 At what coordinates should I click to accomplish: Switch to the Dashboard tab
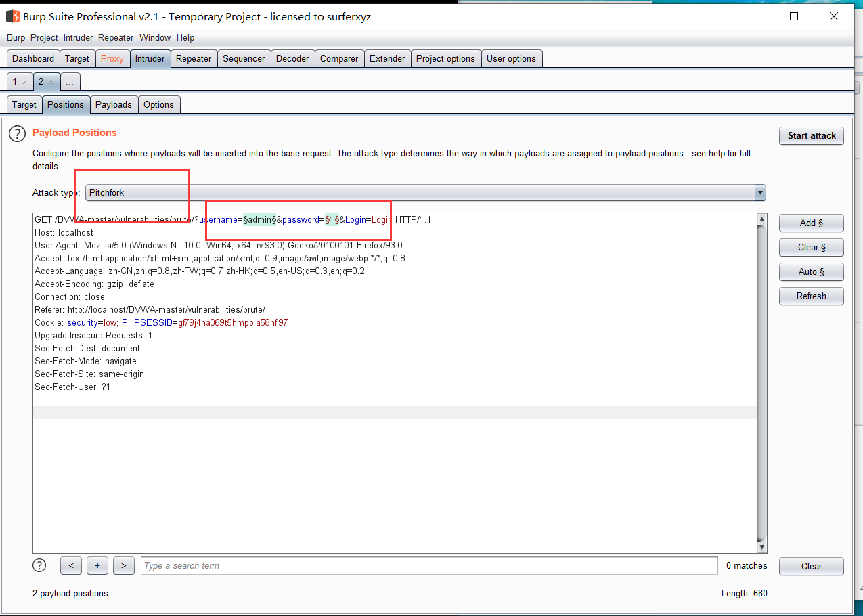point(33,59)
